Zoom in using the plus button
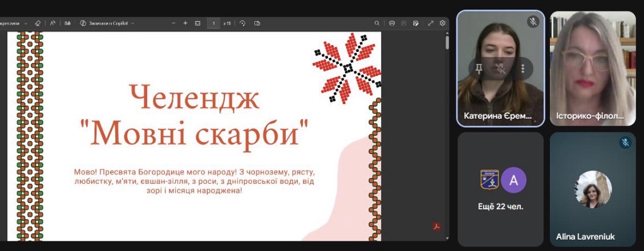 coord(185,23)
